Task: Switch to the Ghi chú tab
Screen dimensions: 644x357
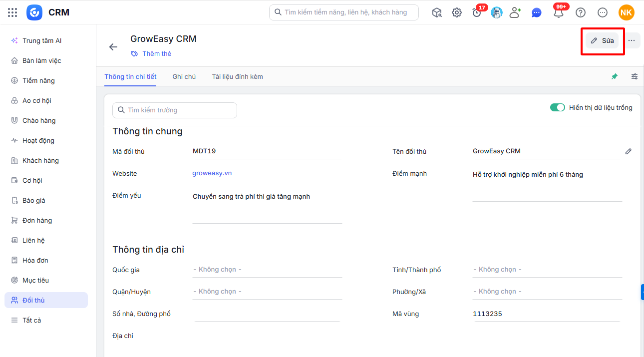Action: 184,76
